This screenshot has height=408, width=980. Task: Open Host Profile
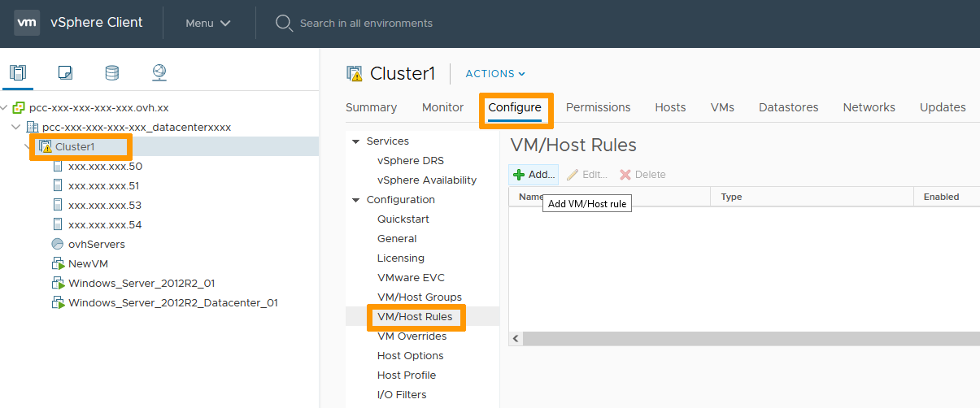pos(407,375)
